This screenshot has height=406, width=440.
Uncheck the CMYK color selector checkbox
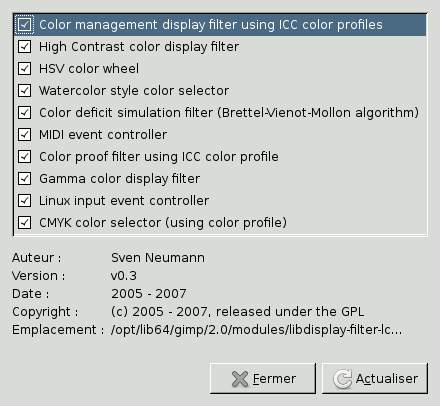coord(24,223)
